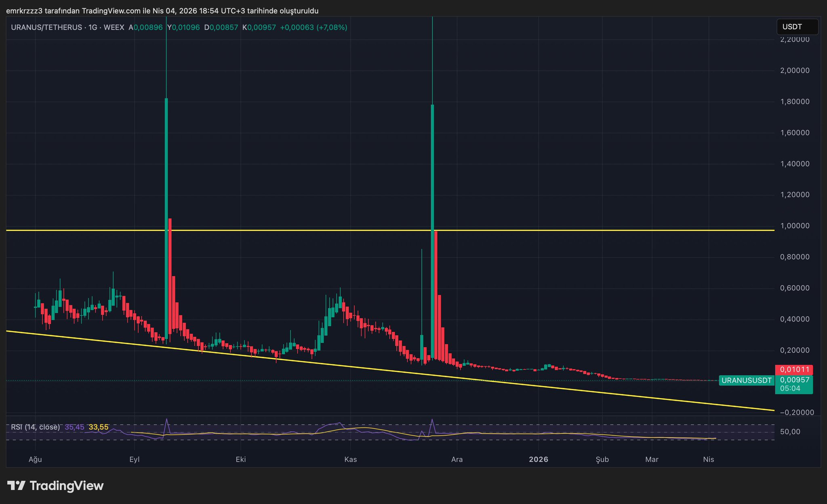Click the 2,00000 price scale label
Screen dimensions: 827x504
pos(794,70)
